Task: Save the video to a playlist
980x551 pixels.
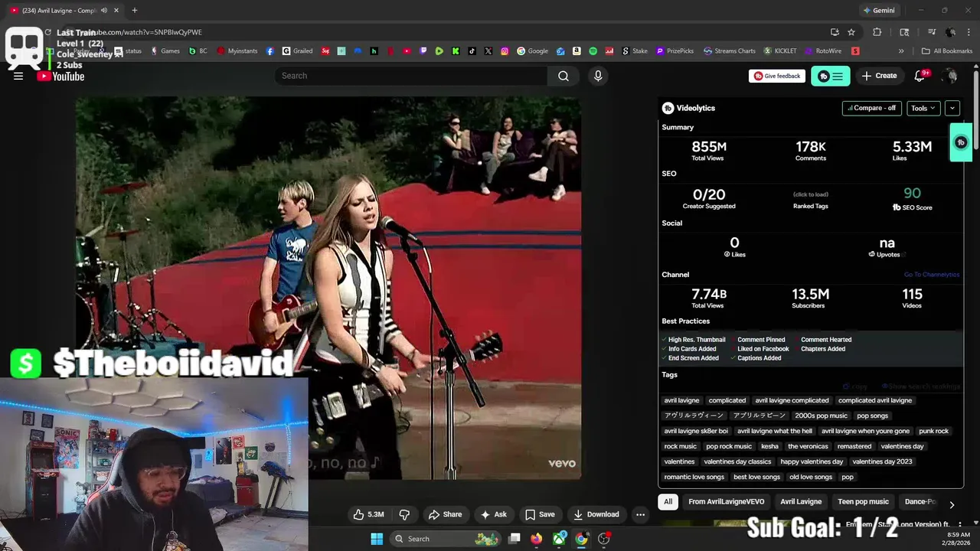Action: pos(540,514)
